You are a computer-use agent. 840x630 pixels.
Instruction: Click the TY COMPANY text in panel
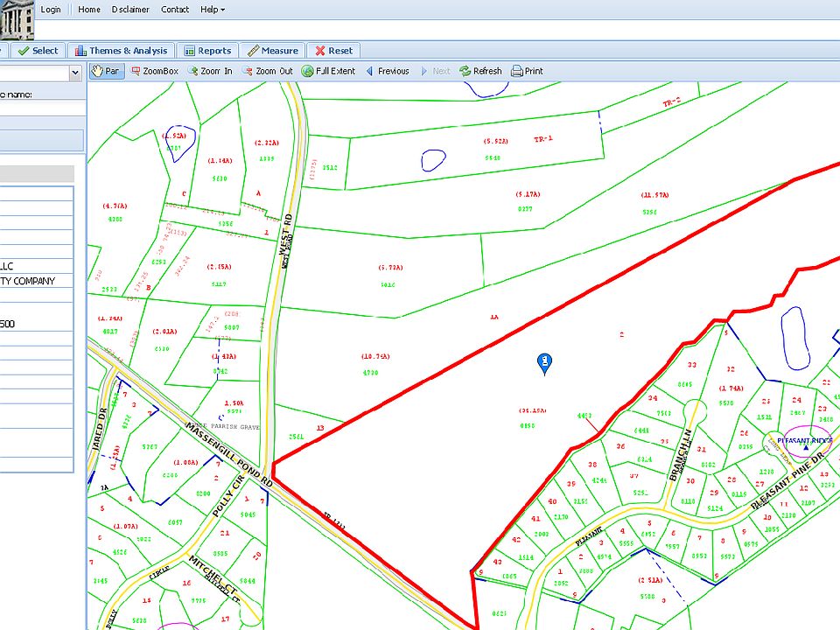coord(27,281)
